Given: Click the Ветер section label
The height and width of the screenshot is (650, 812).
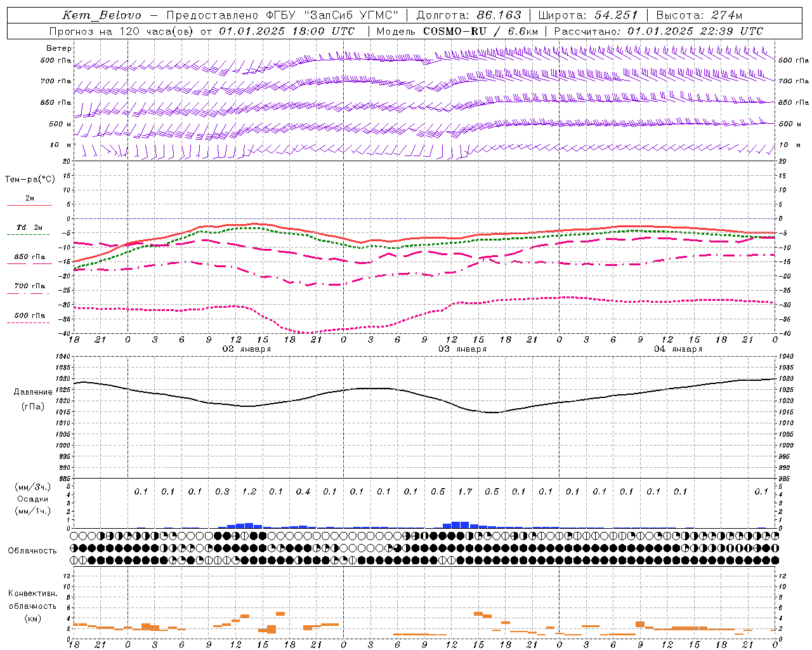Looking at the screenshot, I should point(59,48).
